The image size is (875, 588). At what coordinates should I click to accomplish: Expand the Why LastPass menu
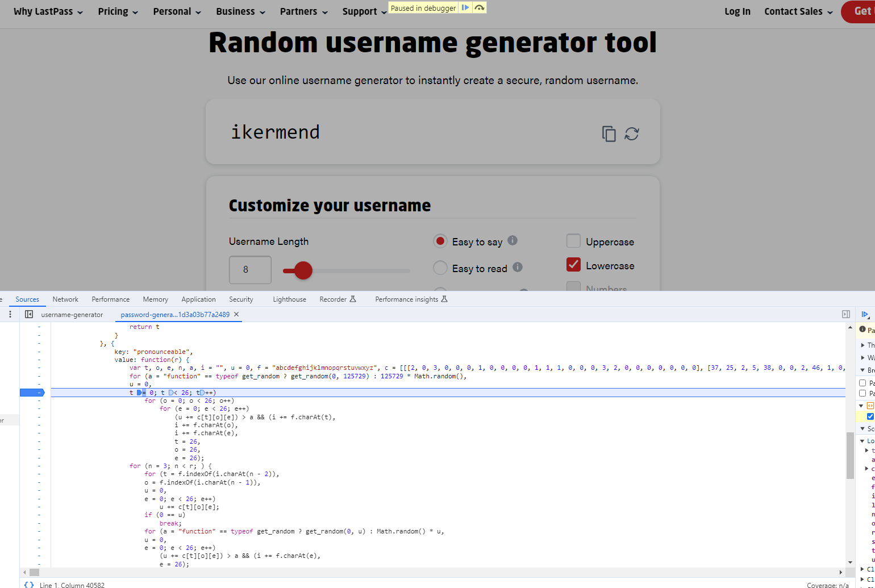(48, 11)
